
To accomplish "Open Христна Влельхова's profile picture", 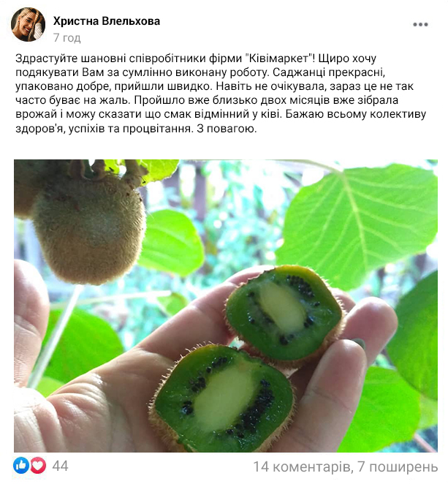I will [x=28, y=25].
